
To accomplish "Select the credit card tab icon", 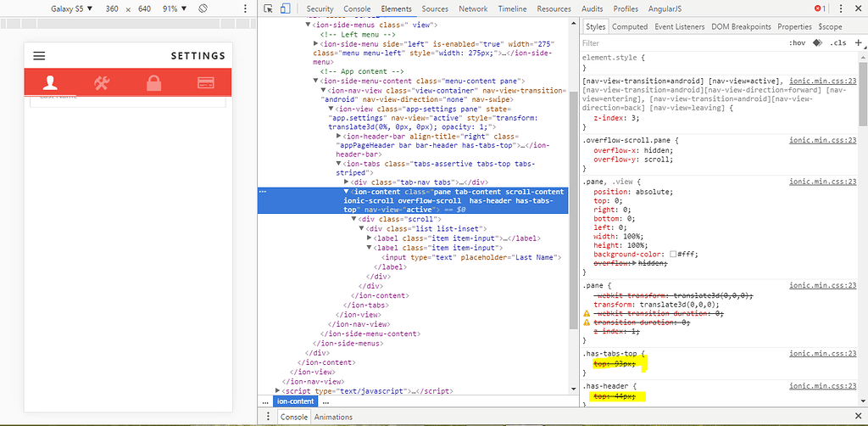I will (205, 83).
